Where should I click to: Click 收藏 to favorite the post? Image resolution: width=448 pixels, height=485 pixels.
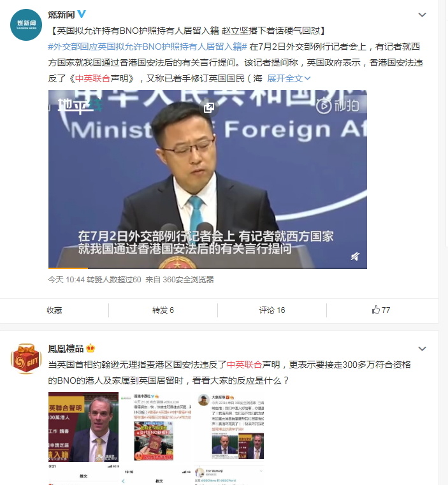click(x=54, y=310)
